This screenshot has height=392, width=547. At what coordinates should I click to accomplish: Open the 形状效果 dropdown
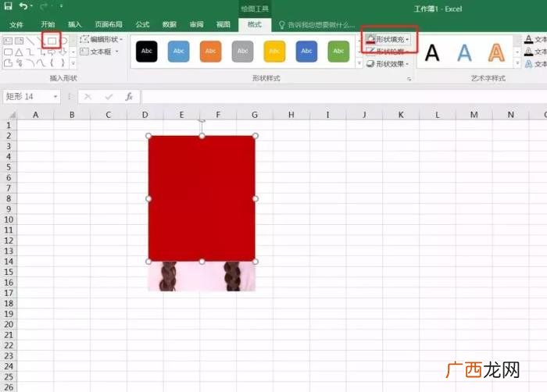tap(388, 64)
